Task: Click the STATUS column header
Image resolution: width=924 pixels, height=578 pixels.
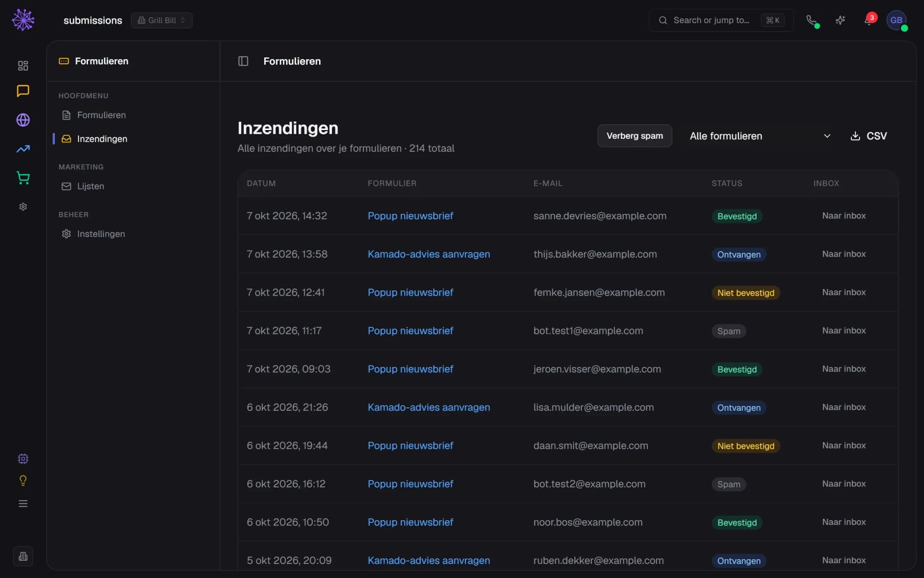Action: tap(727, 184)
